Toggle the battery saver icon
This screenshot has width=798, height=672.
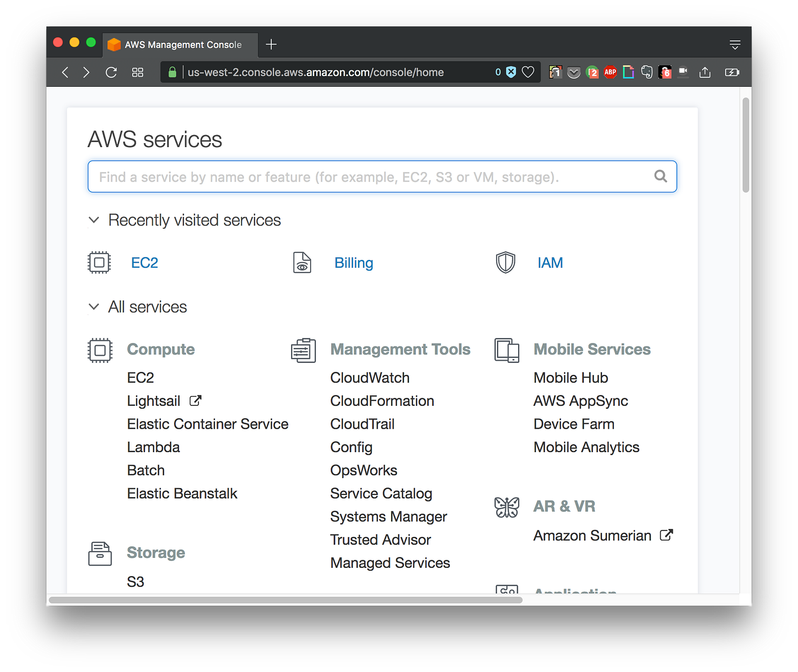coord(732,72)
